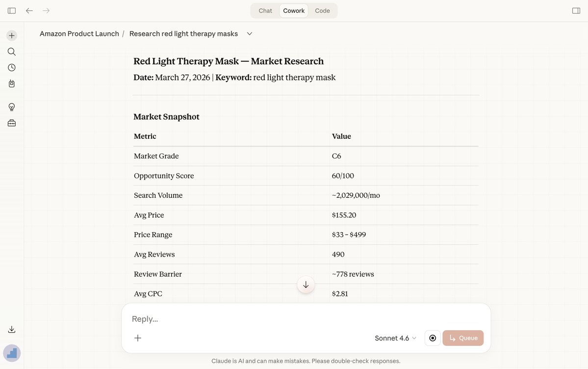Screen dimensions: 588x369
Task: Select the Cowork tab
Action: 294,10
